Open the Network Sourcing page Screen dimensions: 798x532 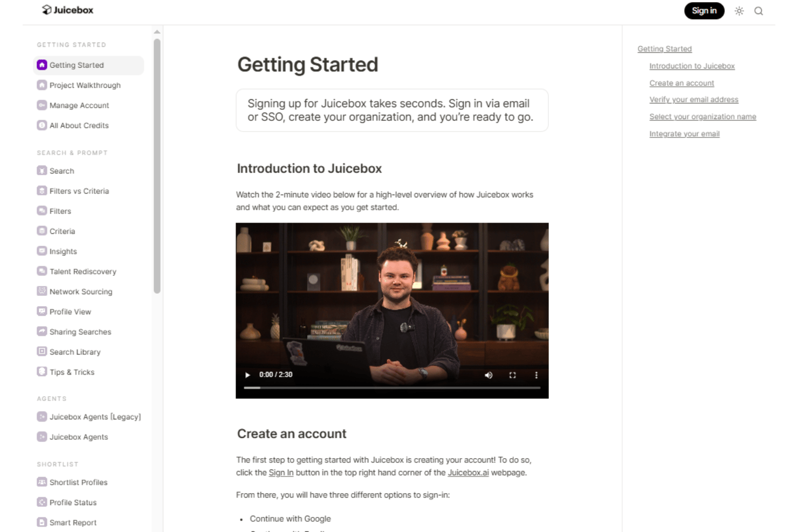click(81, 292)
